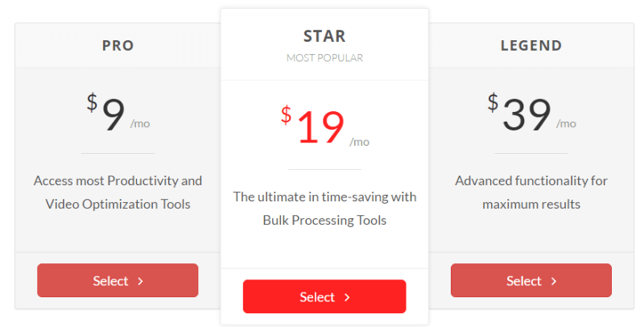The image size is (644, 327).
Task: Click the Advanced functionality description
Action: [x=531, y=192]
